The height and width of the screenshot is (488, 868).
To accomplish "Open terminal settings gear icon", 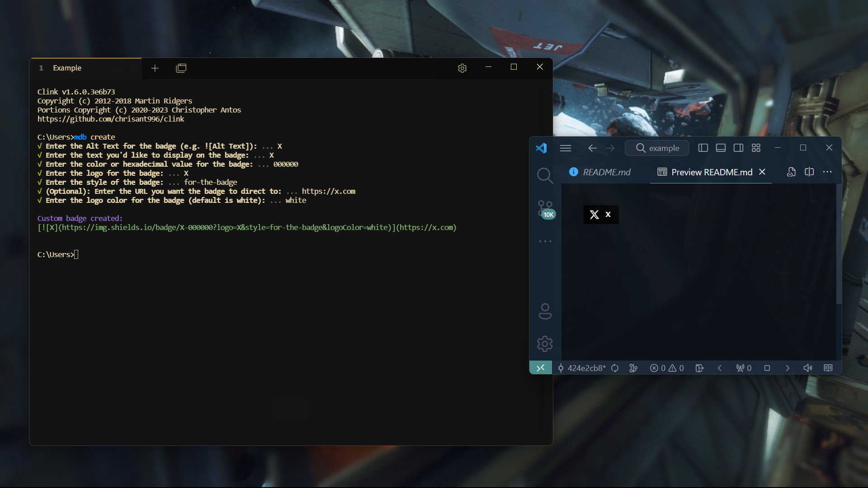I will pyautogui.click(x=462, y=68).
